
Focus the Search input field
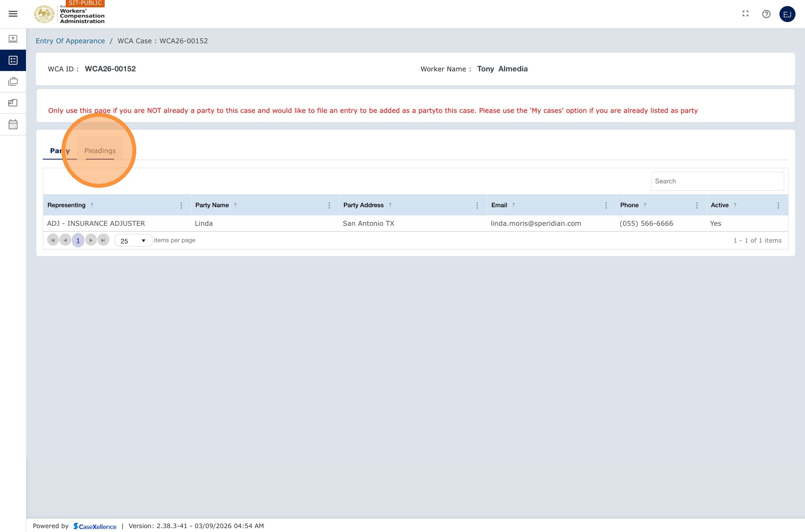tap(717, 181)
